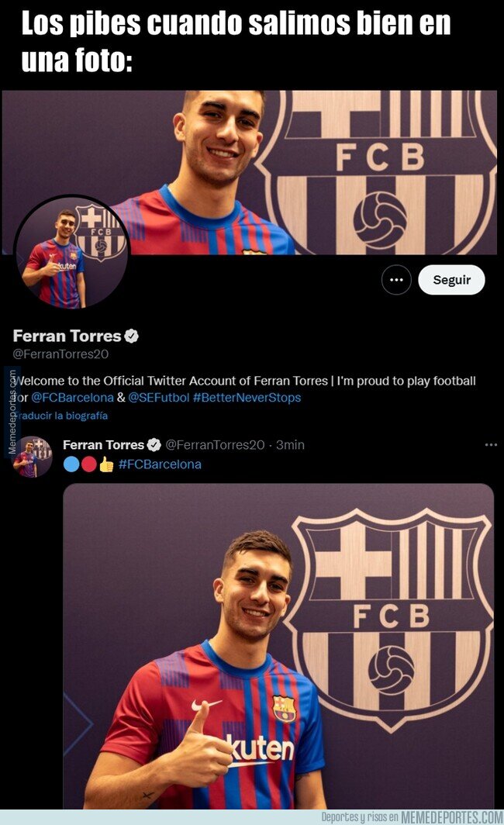The width and height of the screenshot is (504, 825).
Task: Click the blue circle emoji in the tweet
Action: tap(71, 464)
